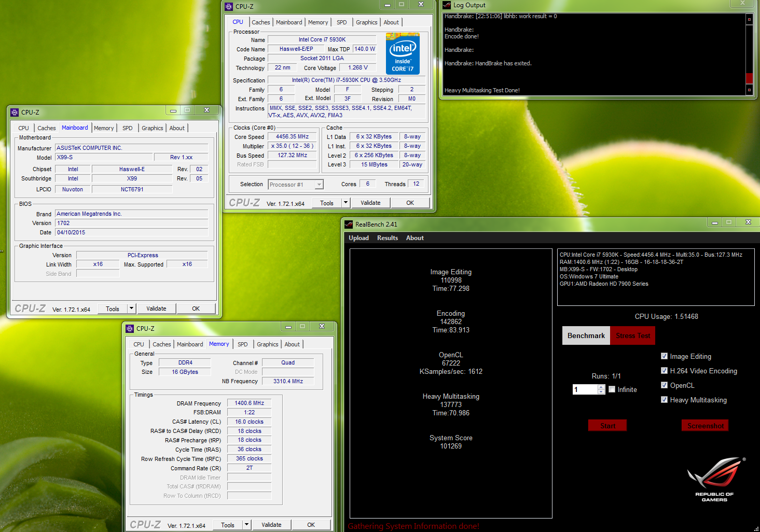Screen dimensions: 760x532
Task: Click the Bus Speed value 127.32 MHz
Action: [292, 156]
